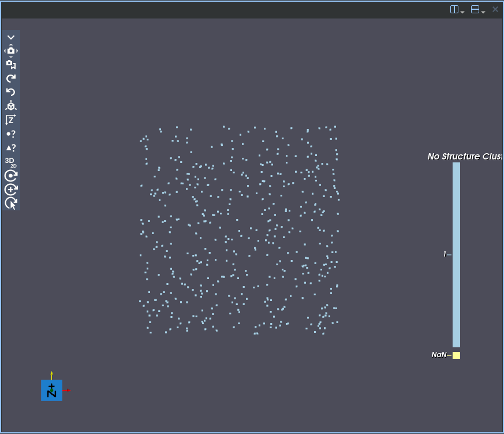Click the vertical split view button
The width and height of the screenshot is (504, 434).
(454, 9)
